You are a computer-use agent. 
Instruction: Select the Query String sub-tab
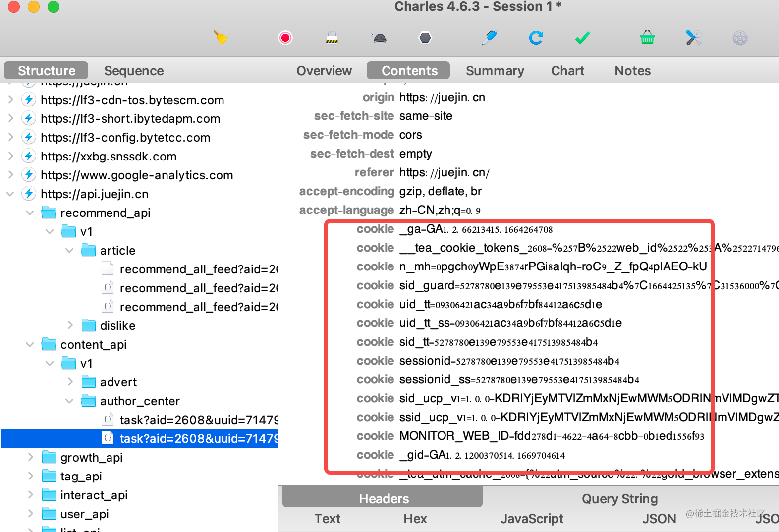tap(619, 498)
